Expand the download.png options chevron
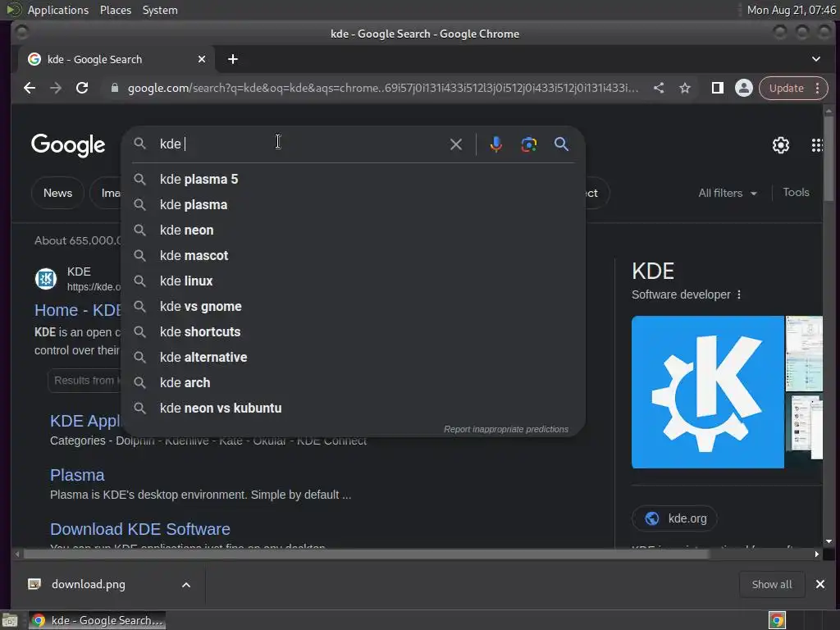This screenshot has height=630, width=840. (186, 584)
